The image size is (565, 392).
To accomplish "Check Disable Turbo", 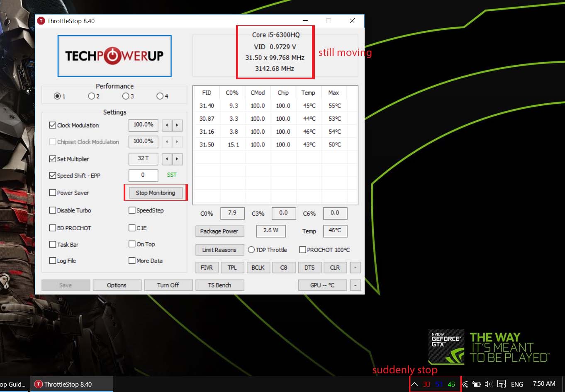I will pyautogui.click(x=53, y=210).
